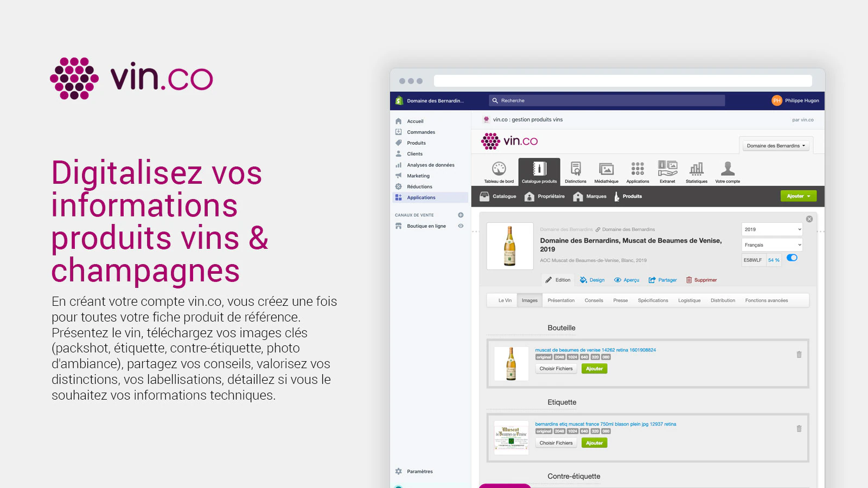868x488 pixels.
Task: Open the Domaine des Bernardins dropdown
Action: pos(776,146)
